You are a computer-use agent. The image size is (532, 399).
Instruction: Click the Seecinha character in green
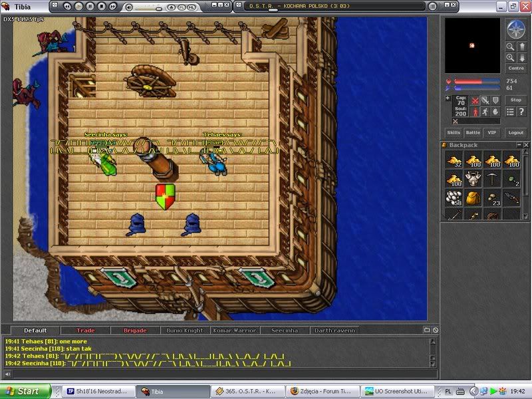coord(104,163)
